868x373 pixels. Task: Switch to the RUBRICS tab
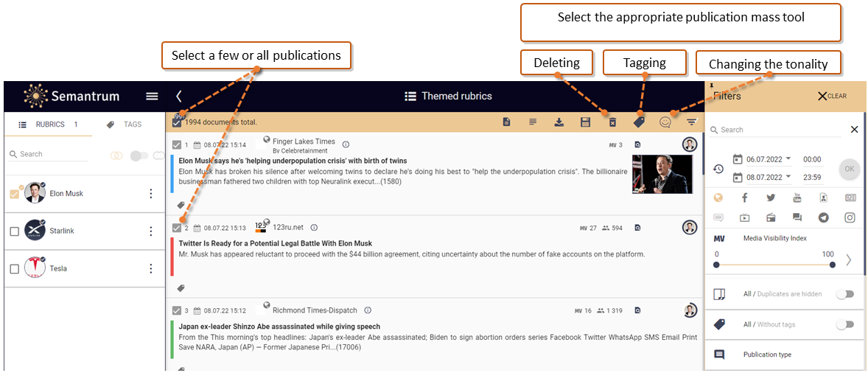pos(48,125)
